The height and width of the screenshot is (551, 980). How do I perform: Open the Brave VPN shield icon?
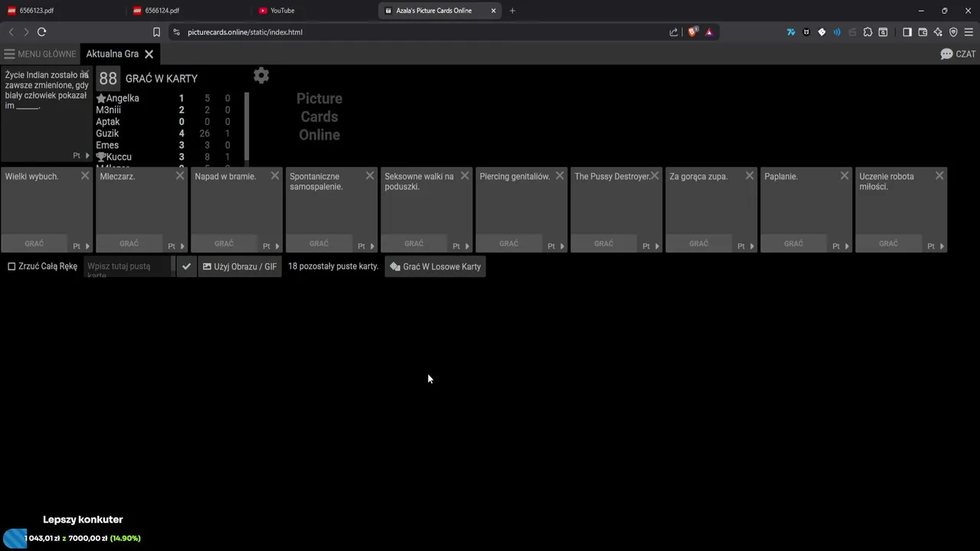pos(953,32)
